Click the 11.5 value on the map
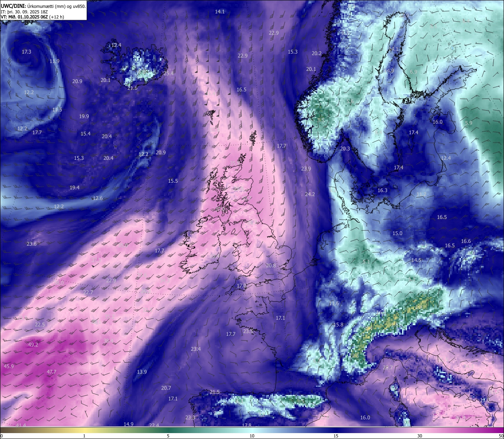Image resolution: width=504 pixels, height=439 pixels. click(x=57, y=109)
